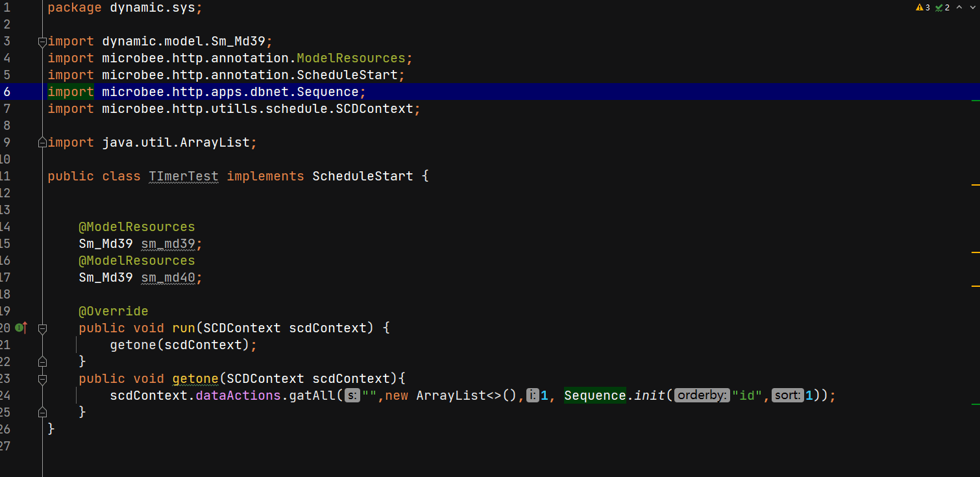This screenshot has height=477, width=980.
Task: Click the green typo checkmark indicator
Action: pyautogui.click(x=939, y=8)
